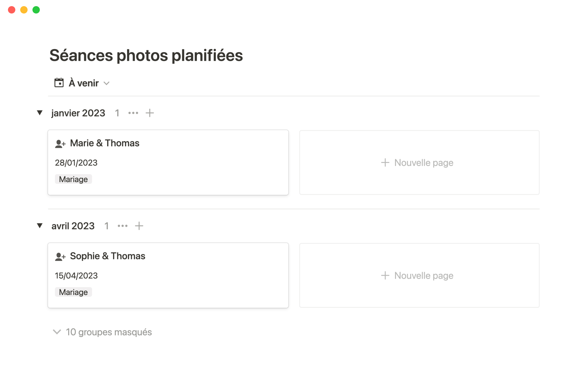588x368 pixels.
Task: Collapse the janvier 2023 group triangle
Action: [40, 113]
